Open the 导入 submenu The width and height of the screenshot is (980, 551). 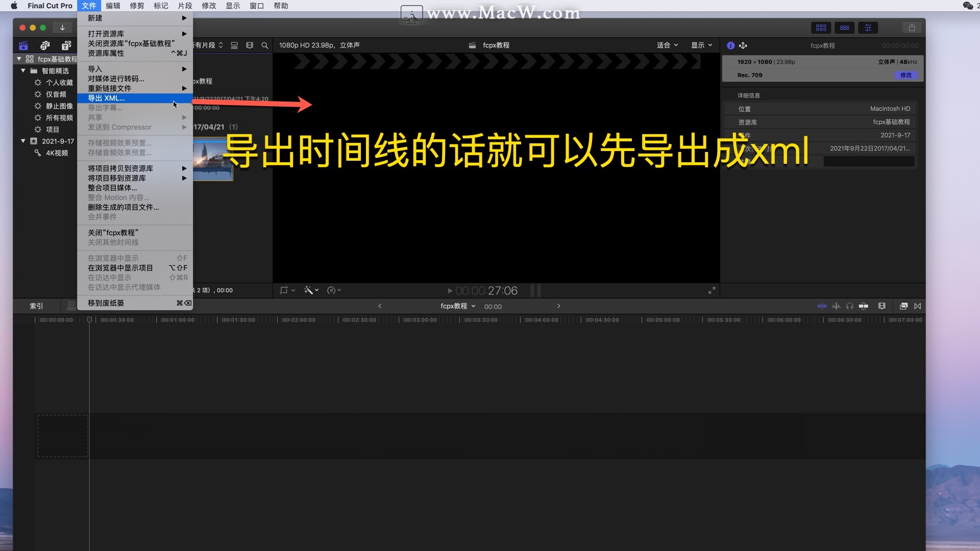click(135, 69)
